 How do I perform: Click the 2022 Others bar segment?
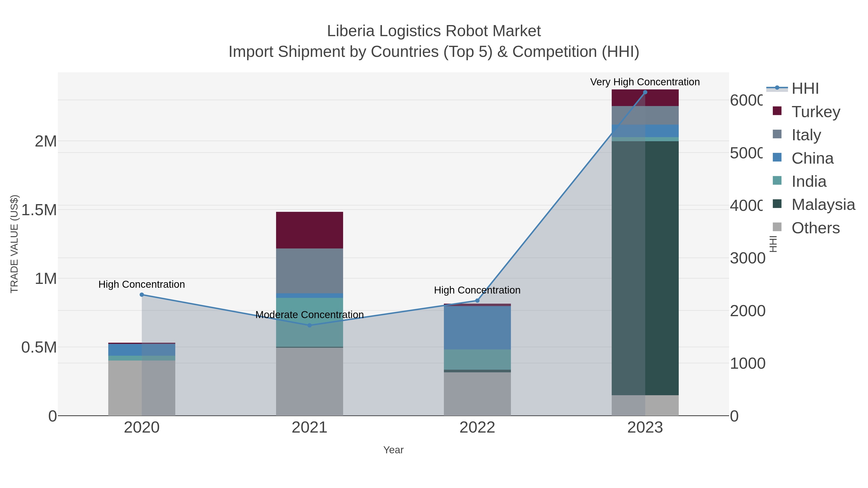[x=477, y=394]
